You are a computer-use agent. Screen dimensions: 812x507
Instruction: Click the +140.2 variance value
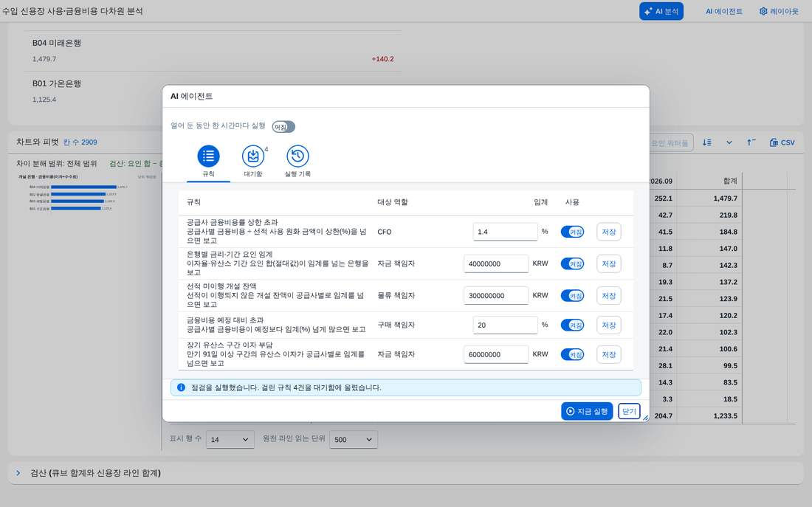click(382, 59)
